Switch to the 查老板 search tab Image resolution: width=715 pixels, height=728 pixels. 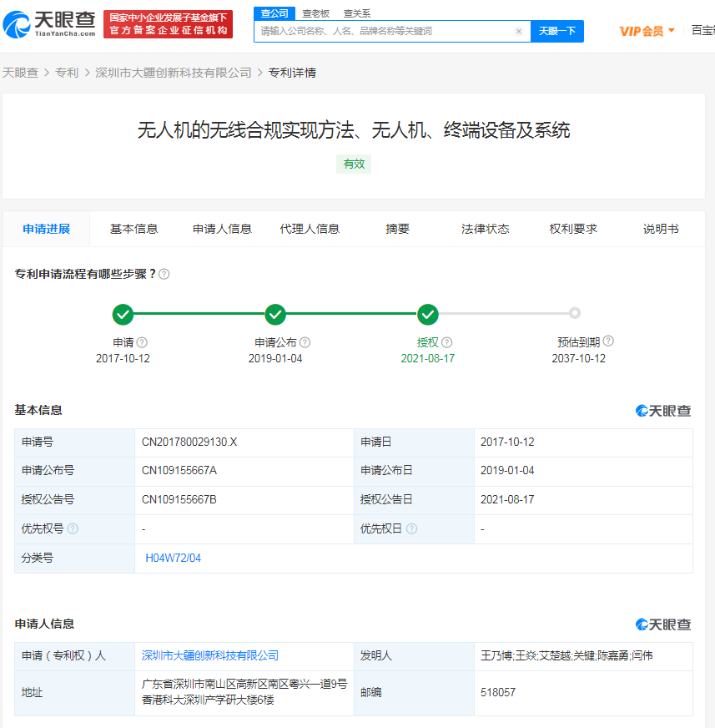(315, 13)
